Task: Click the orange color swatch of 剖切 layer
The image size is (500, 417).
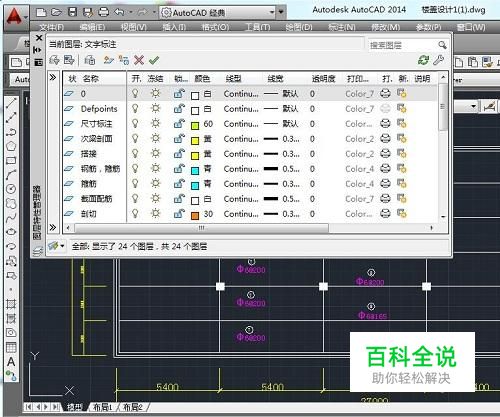Action: coord(195,215)
